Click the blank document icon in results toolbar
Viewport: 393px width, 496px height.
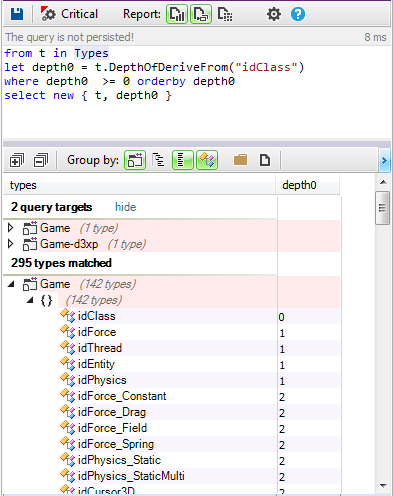[x=265, y=160]
